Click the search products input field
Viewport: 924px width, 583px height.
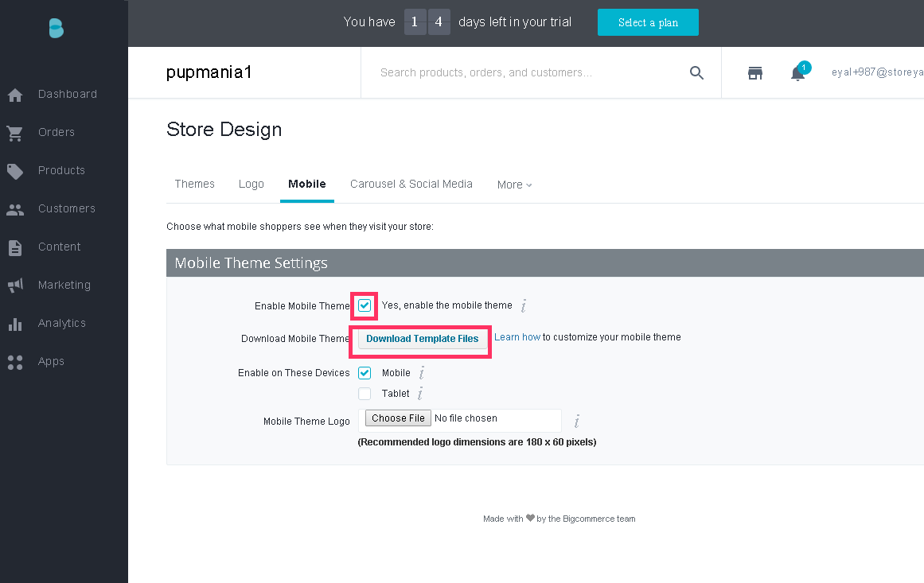pyautogui.click(x=525, y=73)
